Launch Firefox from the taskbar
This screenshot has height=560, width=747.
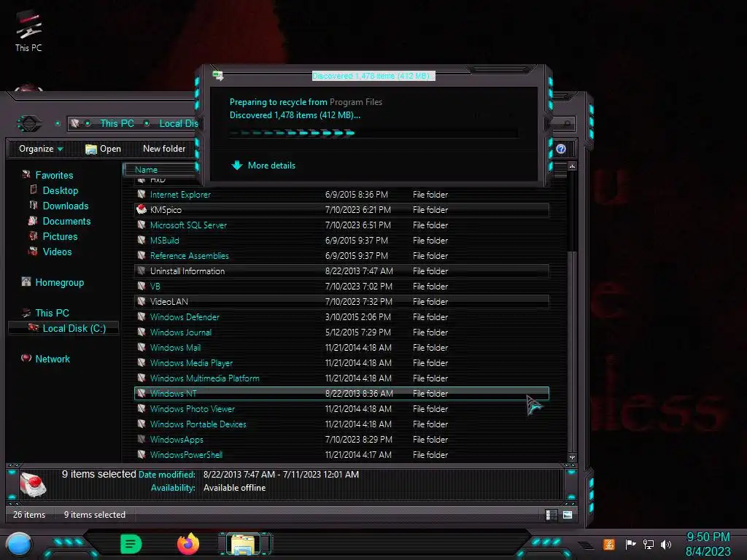pyautogui.click(x=188, y=544)
